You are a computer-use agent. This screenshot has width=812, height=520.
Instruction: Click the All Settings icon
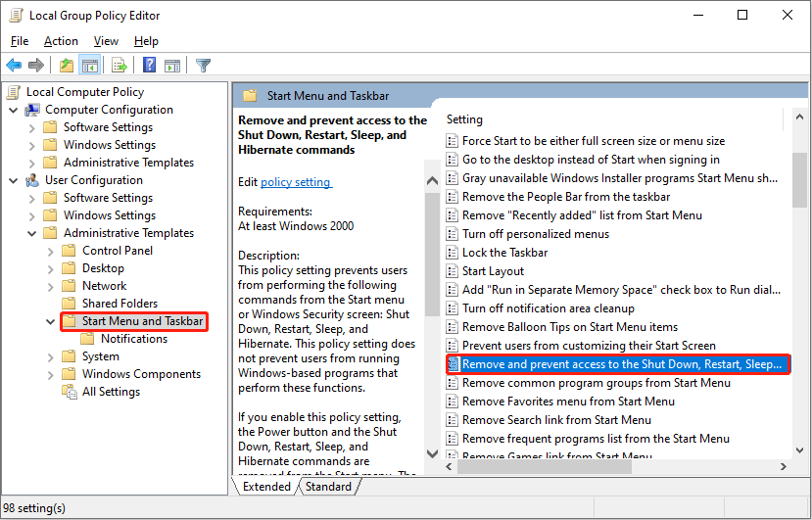tap(70, 392)
